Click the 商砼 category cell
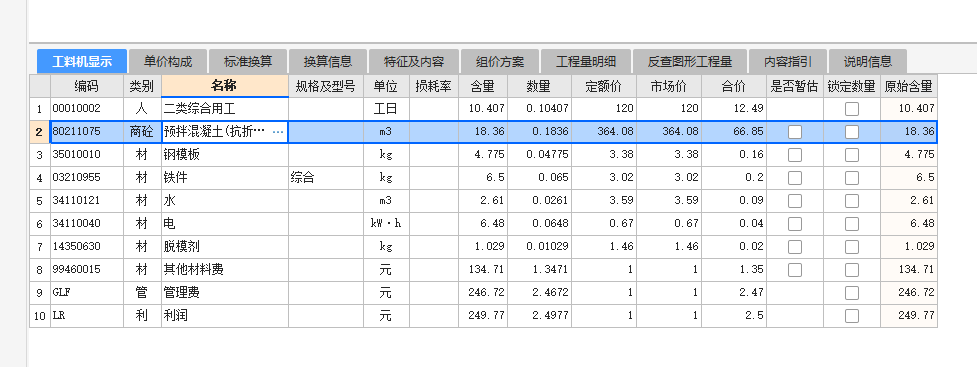Screen dimensions: 977x367 click(142, 132)
